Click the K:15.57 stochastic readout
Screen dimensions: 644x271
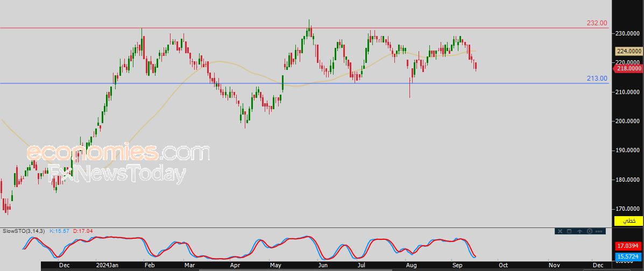pyautogui.click(x=60, y=231)
